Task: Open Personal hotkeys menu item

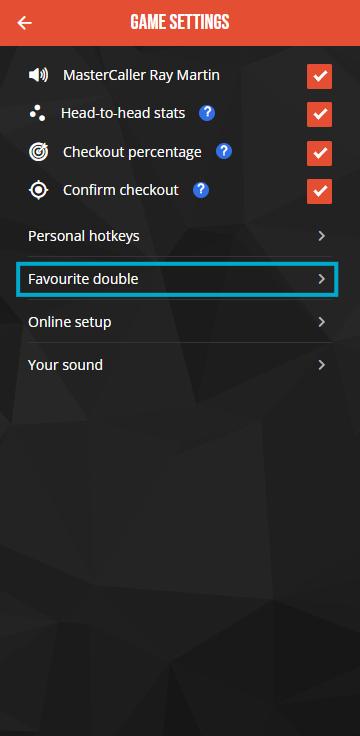Action: tap(180, 236)
